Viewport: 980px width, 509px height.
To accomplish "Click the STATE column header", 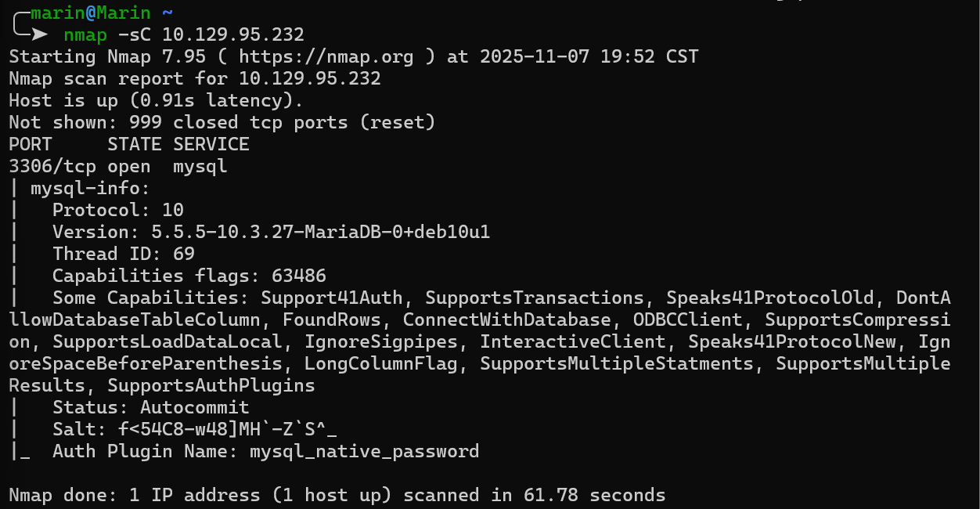I will point(135,144).
